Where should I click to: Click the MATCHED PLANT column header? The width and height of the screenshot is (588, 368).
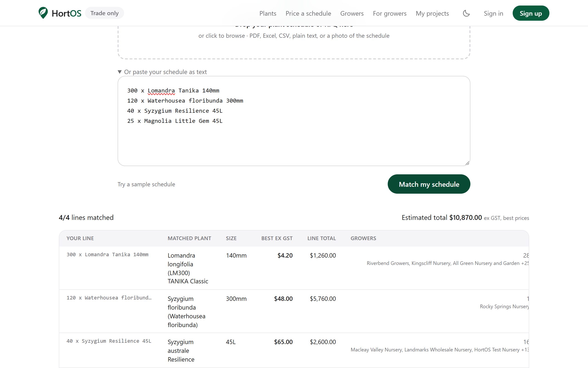189,238
